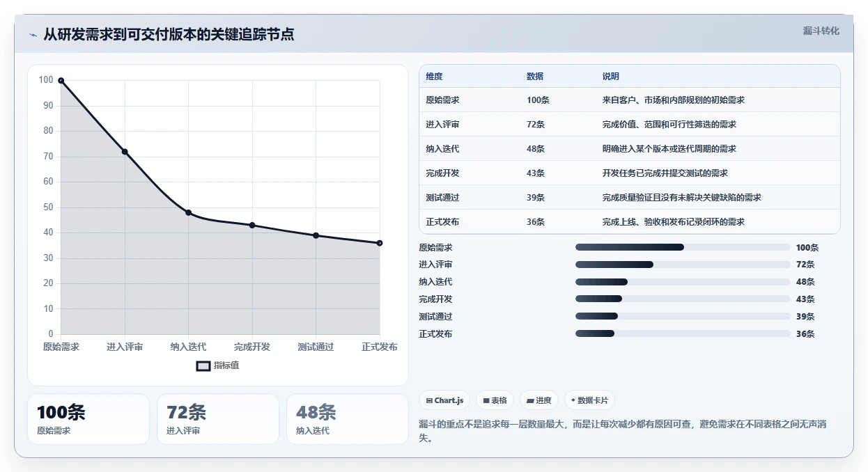This screenshot has height=472, width=868.
Task: Click the 测试通过 x-axis label
Action: [316, 347]
